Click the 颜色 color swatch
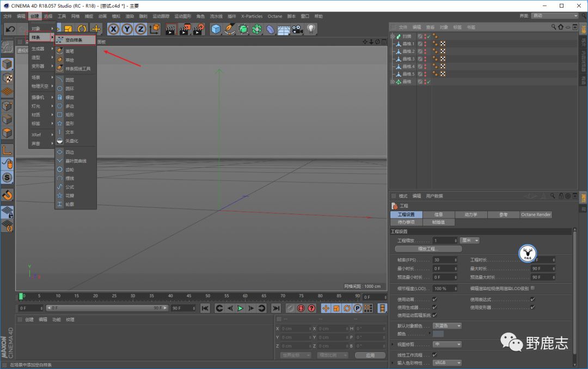 [x=438, y=334]
